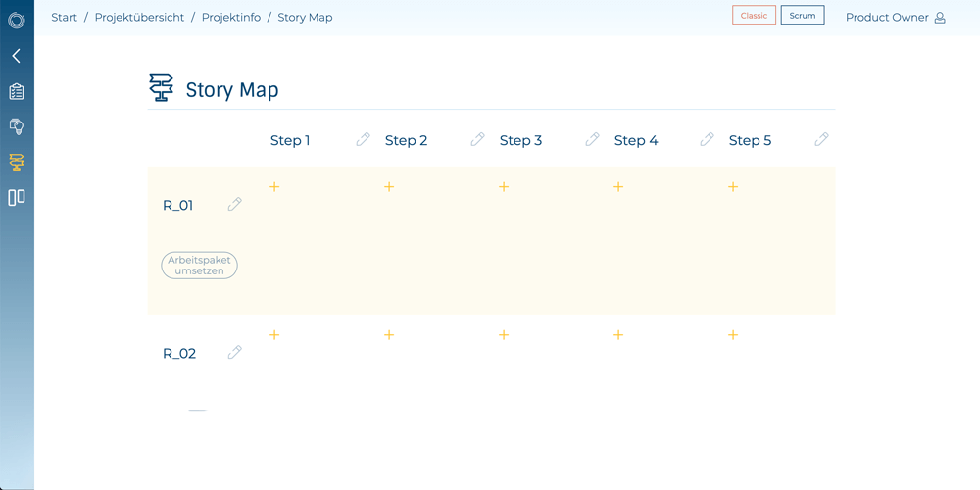The height and width of the screenshot is (490, 980).
Task: Edit Step 1 using its pencil icon
Action: pyautogui.click(x=363, y=140)
